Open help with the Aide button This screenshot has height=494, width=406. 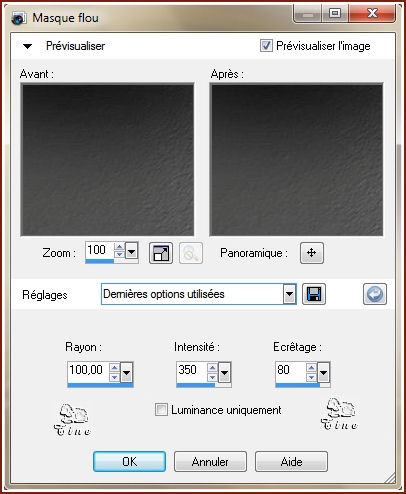coord(291,462)
